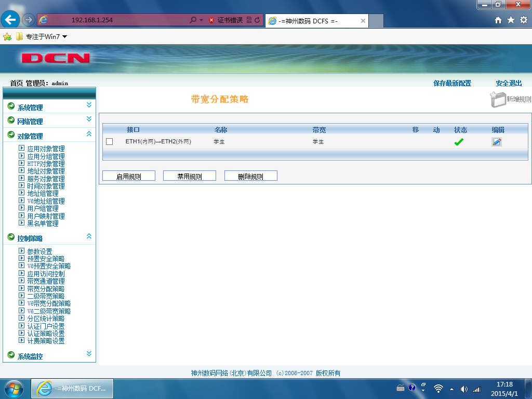This screenshot has width=532, height=399.
Task: Click the 保存最新配置 link
Action: point(453,83)
